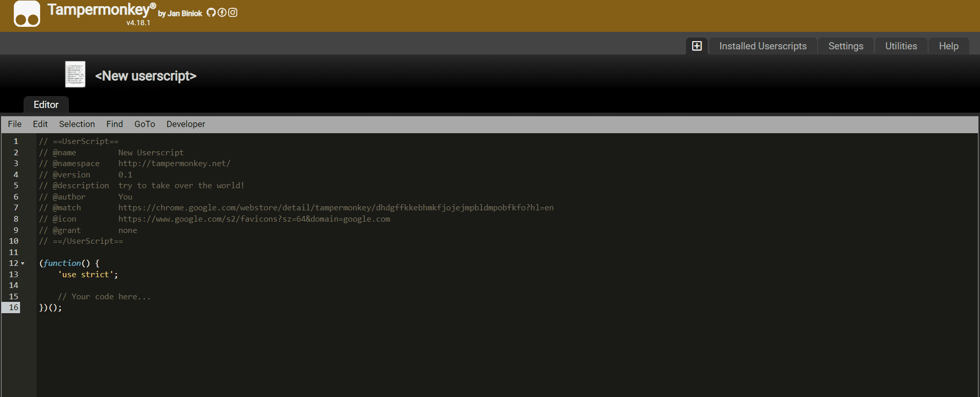
Task: Click version value '0.1'
Action: [x=125, y=175]
